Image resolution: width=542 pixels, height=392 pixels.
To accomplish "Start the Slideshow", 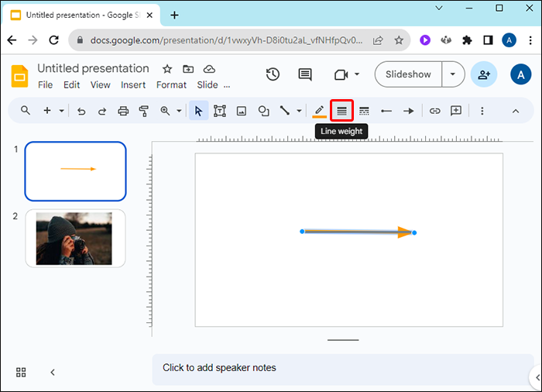I will coord(408,74).
